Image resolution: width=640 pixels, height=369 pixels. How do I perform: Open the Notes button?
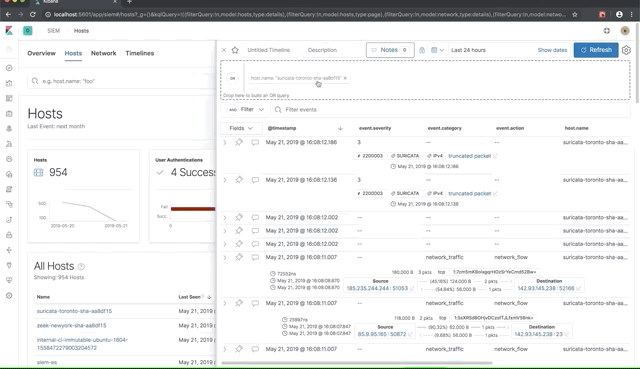pyautogui.click(x=390, y=50)
